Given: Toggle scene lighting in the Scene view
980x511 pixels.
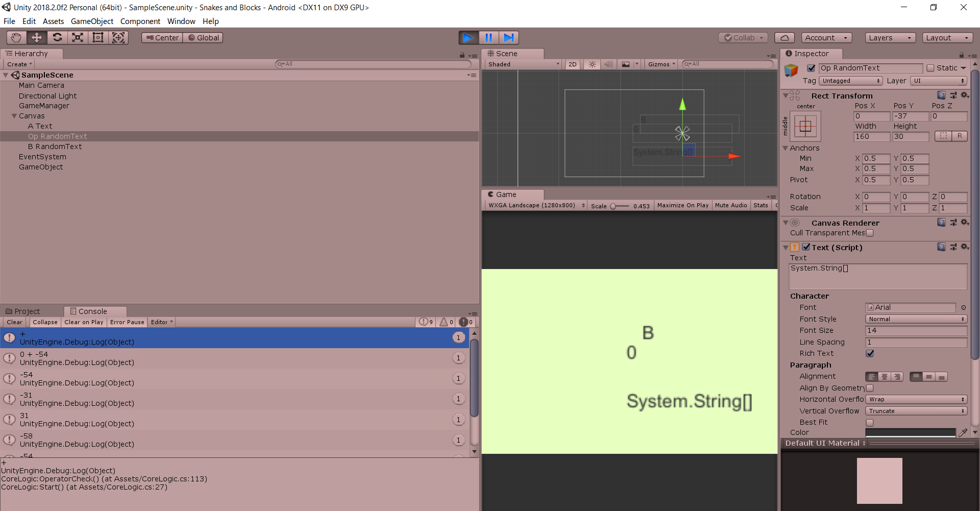Looking at the screenshot, I should (592, 64).
